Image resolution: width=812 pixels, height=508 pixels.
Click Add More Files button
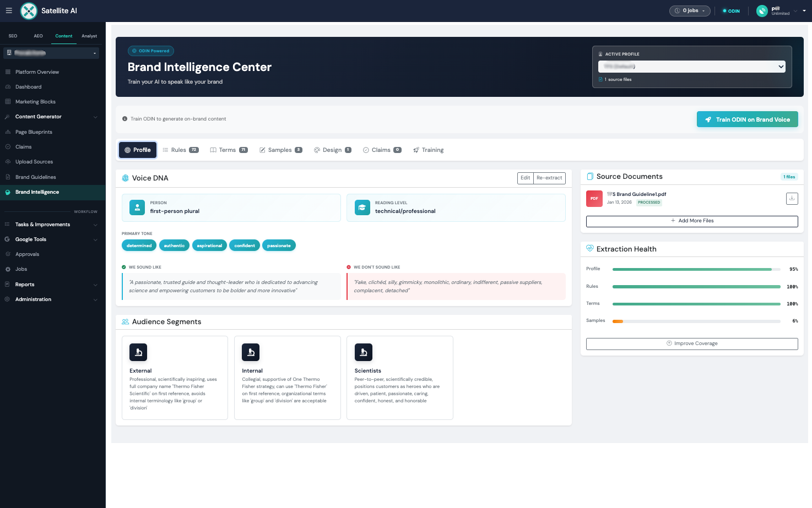coord(692,221)
